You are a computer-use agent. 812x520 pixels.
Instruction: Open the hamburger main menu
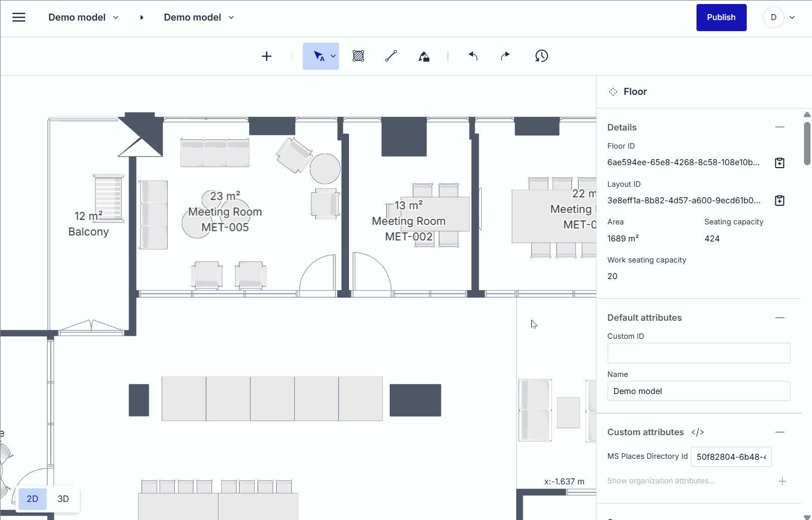(19, 18)
